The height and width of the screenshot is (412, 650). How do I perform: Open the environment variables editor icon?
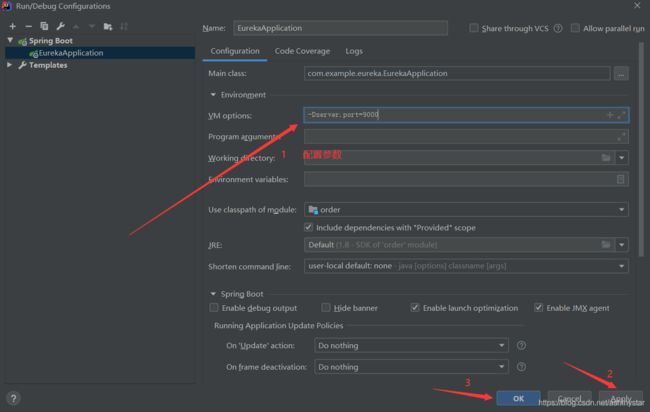click(620, 179)
